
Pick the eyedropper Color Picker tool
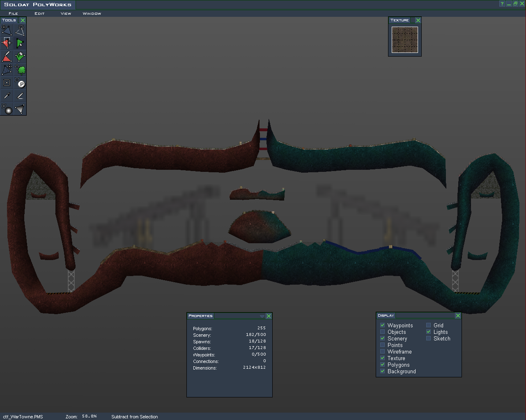(x=7, y=96)
